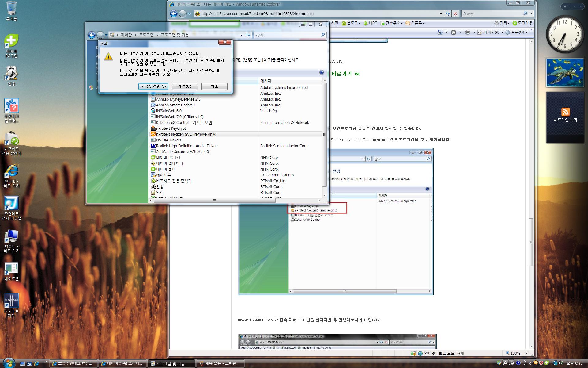Click the IE home icon in command bar
Image resolution: width=588 pixels, height=368 pixels.
(x=440, y=32)
